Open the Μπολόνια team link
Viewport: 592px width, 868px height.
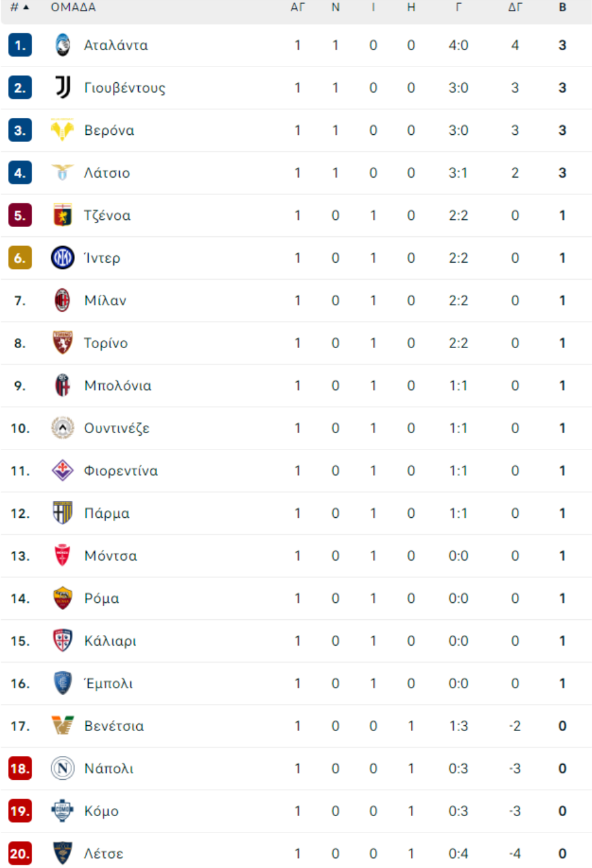click(118, 386)
